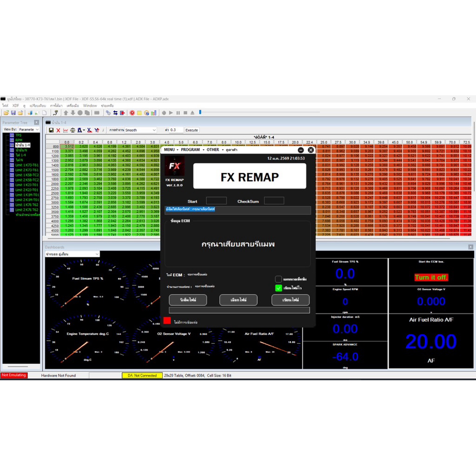The width and height of the screenshot is (476, 476).
Task: Click the DA: Not Connected status label
Action: pos(142,376)
